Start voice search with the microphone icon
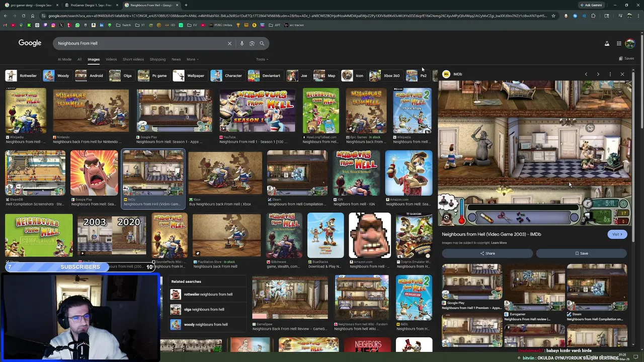 tap(242, 43)
